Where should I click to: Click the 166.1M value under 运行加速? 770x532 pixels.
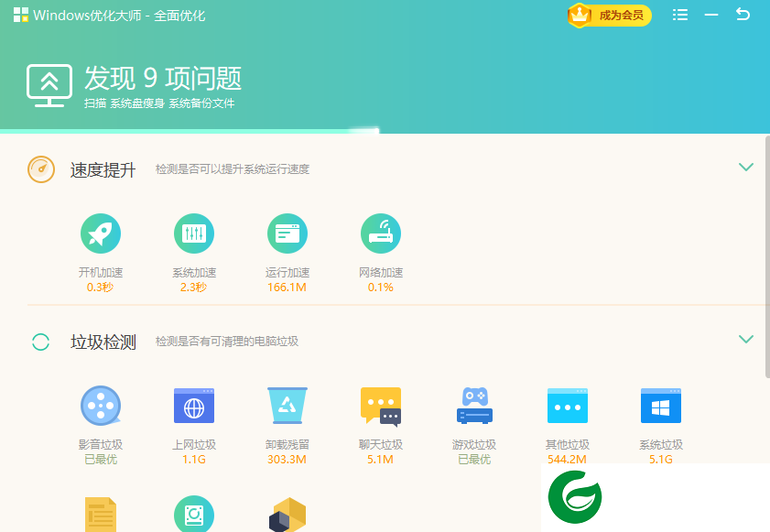(x=287, y=288)
